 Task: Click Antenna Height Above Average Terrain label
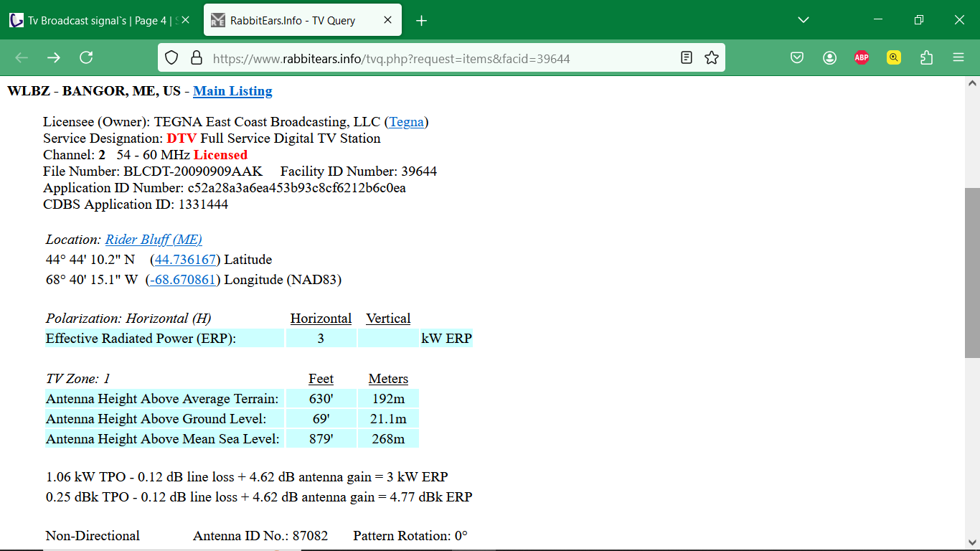coord(164,399)
